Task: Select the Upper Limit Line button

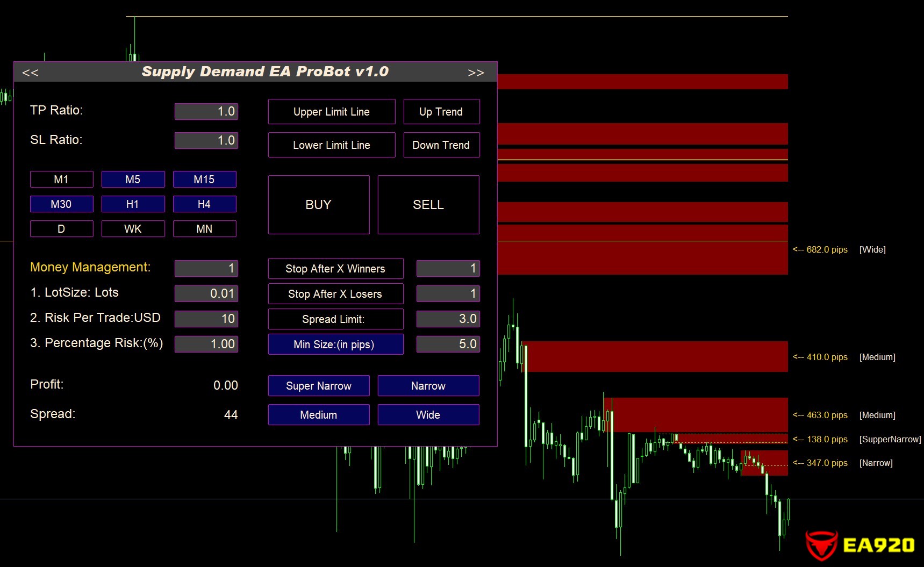Action: coord(332,112)
